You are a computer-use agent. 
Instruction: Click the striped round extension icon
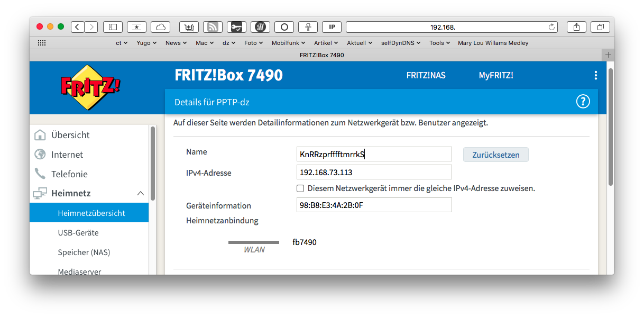[260, 26]
